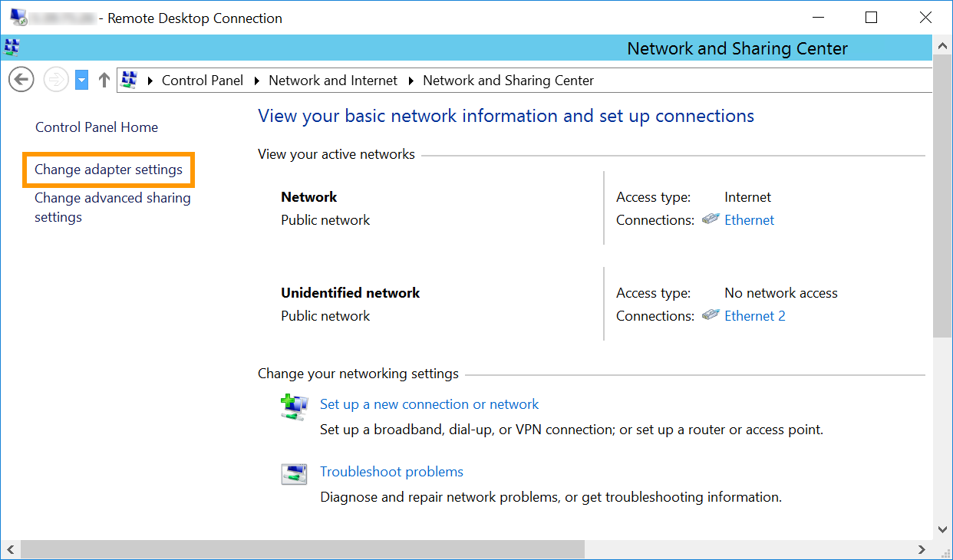Image resolution: width=953 pixels, height=560 pixels.
Task: Open Change adapter settings
Action: click(108, 169)
